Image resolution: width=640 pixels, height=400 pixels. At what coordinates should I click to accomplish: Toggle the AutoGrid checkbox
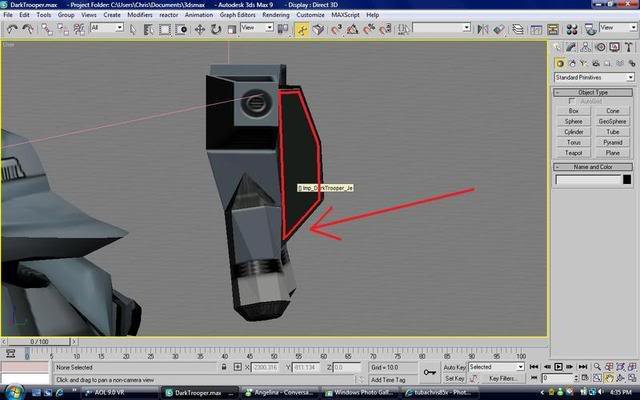(572, 101)
